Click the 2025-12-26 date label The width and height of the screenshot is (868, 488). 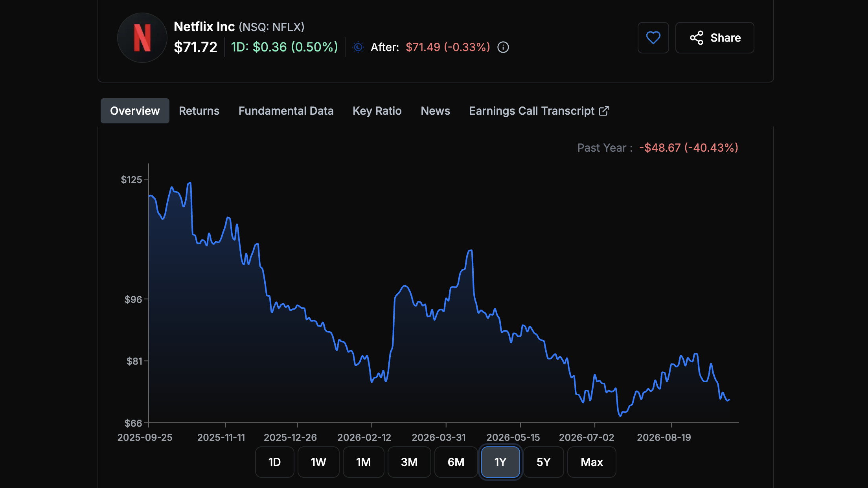tap(290, 437)
